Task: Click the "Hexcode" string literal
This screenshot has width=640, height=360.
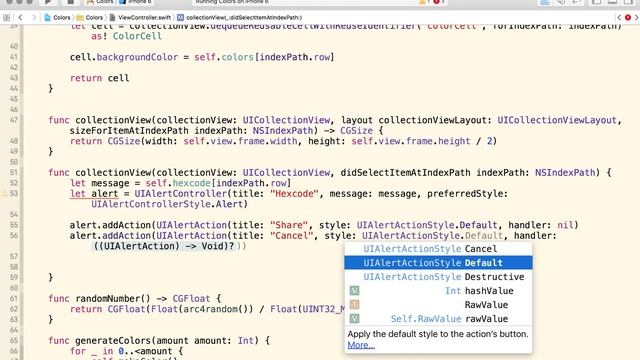Action: pos(294,193)
